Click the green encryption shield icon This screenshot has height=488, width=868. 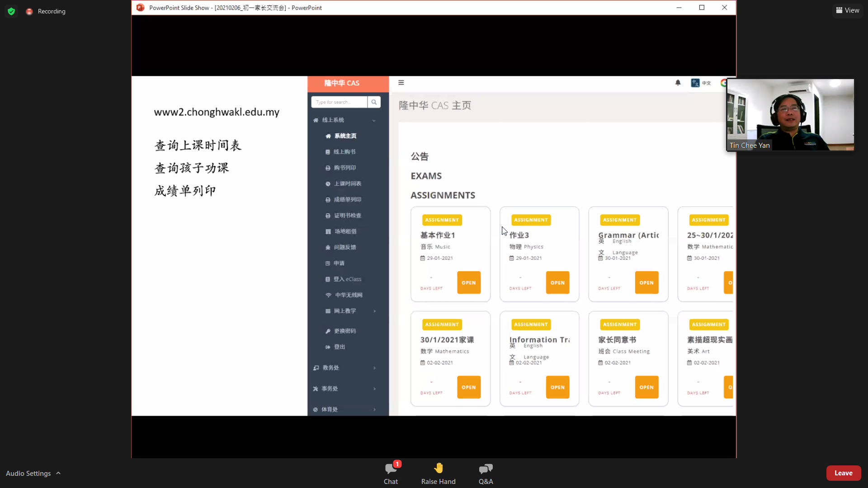tap(11, 11)
